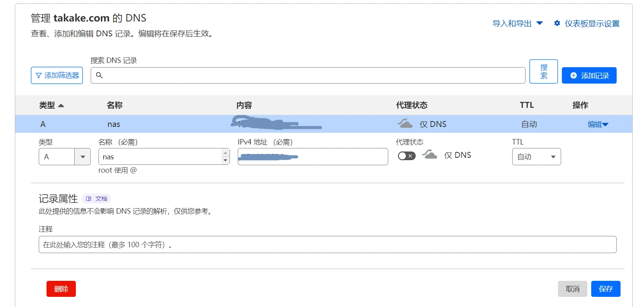Click the funnel icon on Add Filter

[x=39, y=75]
